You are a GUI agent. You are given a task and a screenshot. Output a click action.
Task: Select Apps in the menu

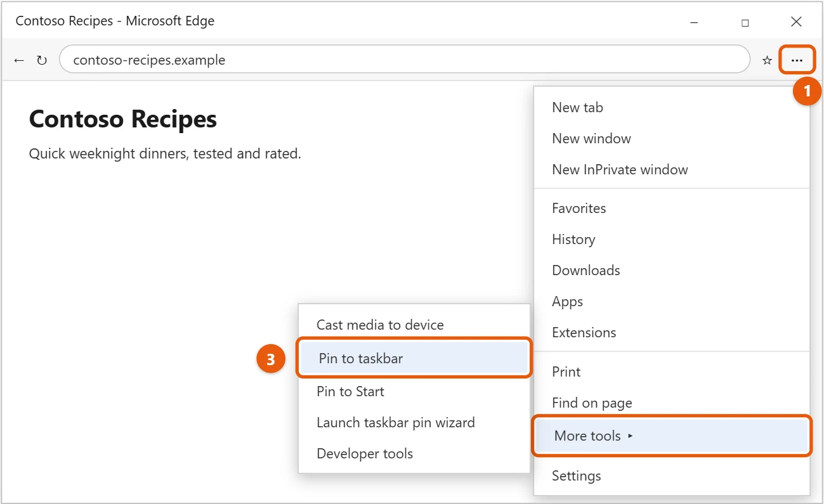point(672,302)
